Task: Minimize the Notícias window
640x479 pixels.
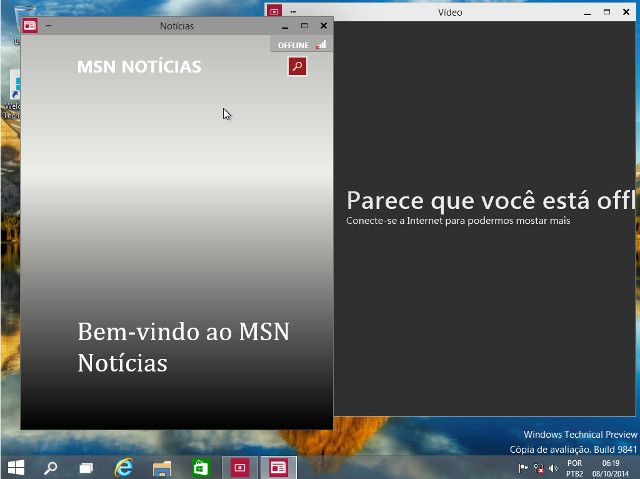Action: click(285, 27)
